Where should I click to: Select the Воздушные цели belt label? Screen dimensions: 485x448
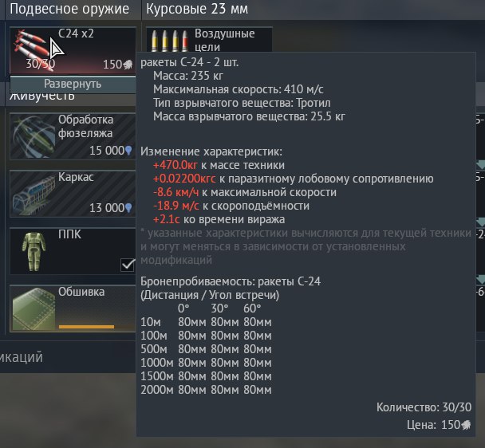coord(225,40)
